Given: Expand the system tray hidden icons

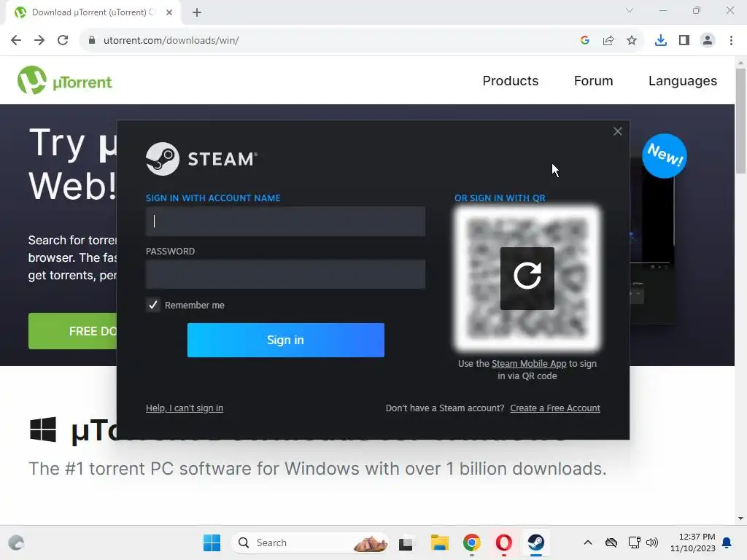Looking at the screenshot, I should [588, 542].
